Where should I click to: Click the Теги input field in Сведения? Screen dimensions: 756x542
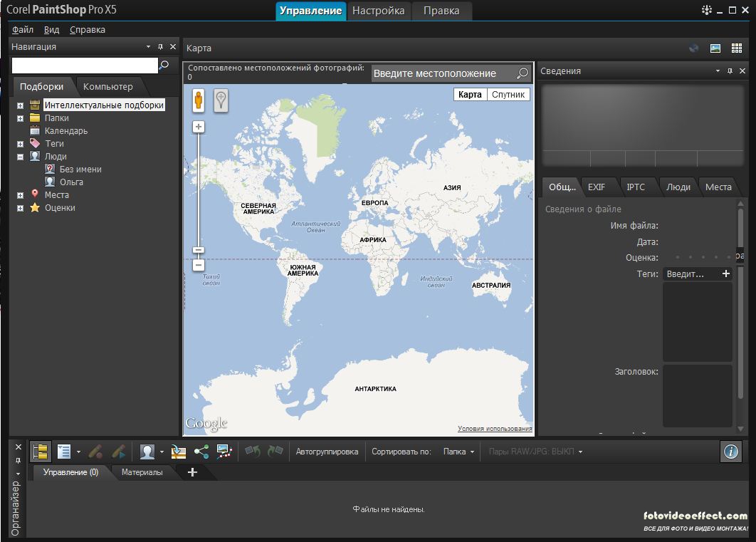(x=691, y=274)
